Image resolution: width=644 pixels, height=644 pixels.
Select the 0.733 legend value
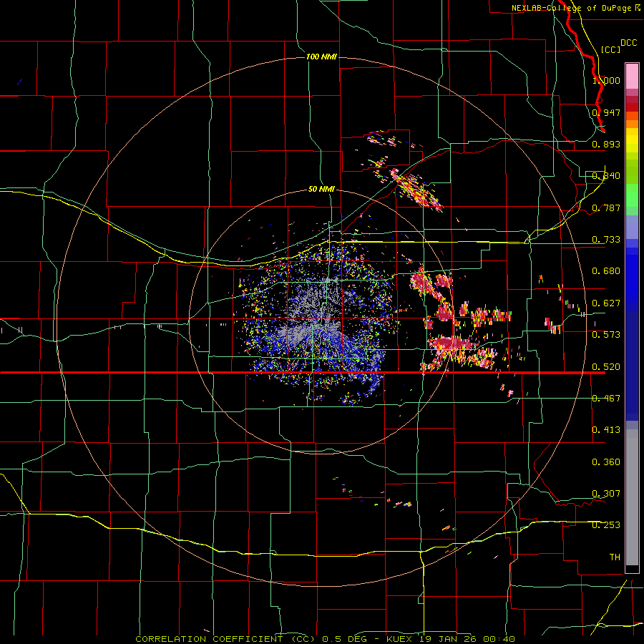(x=606, y=240)
